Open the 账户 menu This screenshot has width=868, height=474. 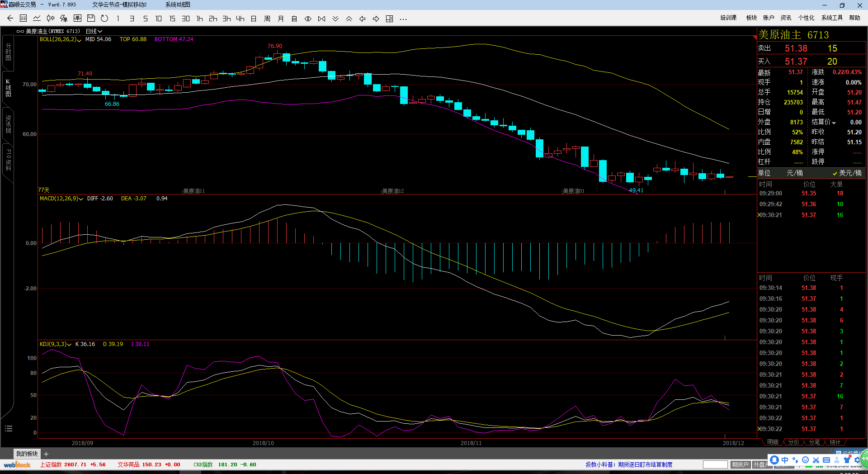[769, 18]
